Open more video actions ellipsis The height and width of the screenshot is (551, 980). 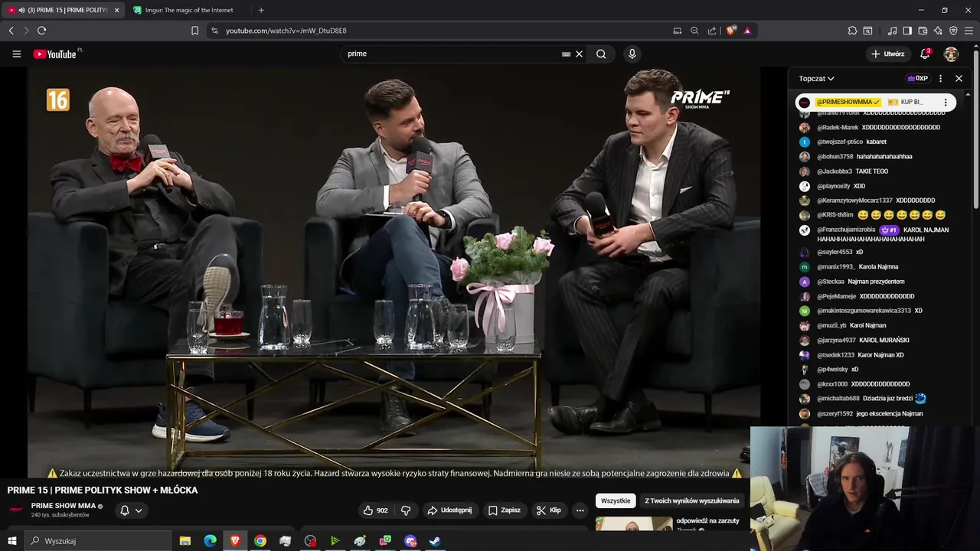(x=580, y=510)
